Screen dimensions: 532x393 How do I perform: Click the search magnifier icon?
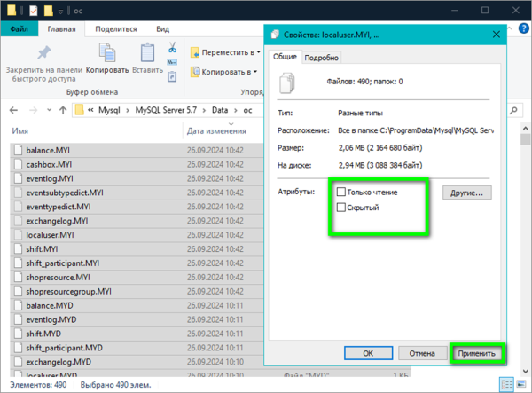pos(512,110)
